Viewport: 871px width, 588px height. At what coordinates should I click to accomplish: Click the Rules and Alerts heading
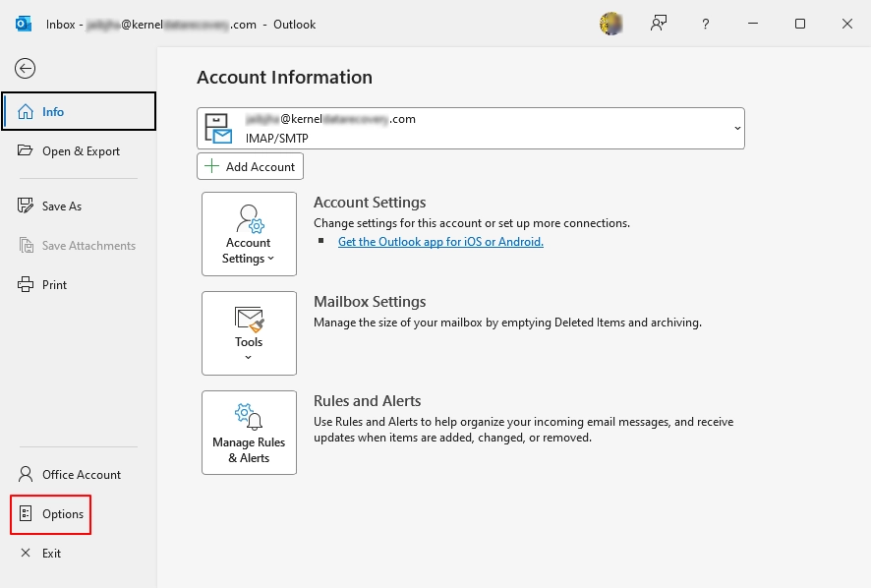point(367,401)
